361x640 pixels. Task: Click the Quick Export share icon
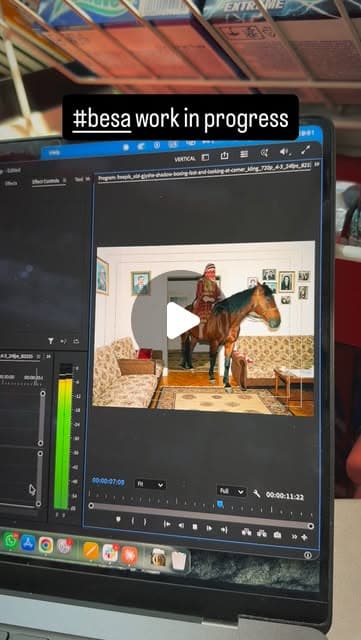[x=224, y=155]
